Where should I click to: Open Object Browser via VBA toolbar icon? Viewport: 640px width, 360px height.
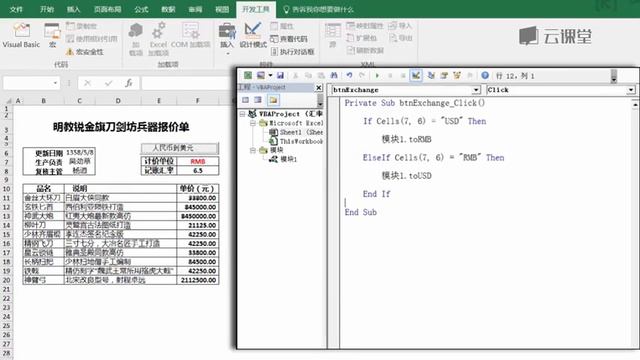pyautogui.click(x=457, y=76)
